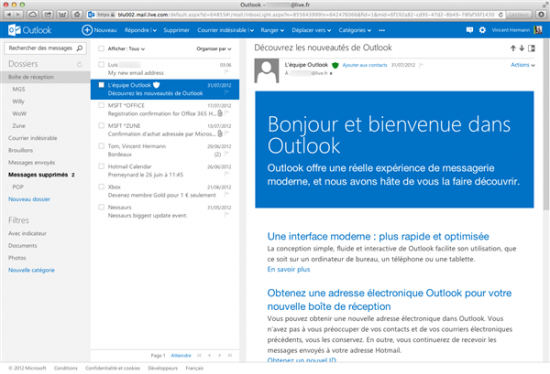550x374 pixels.
Task: Click the Outlook logo in the header
Action: 30,30
